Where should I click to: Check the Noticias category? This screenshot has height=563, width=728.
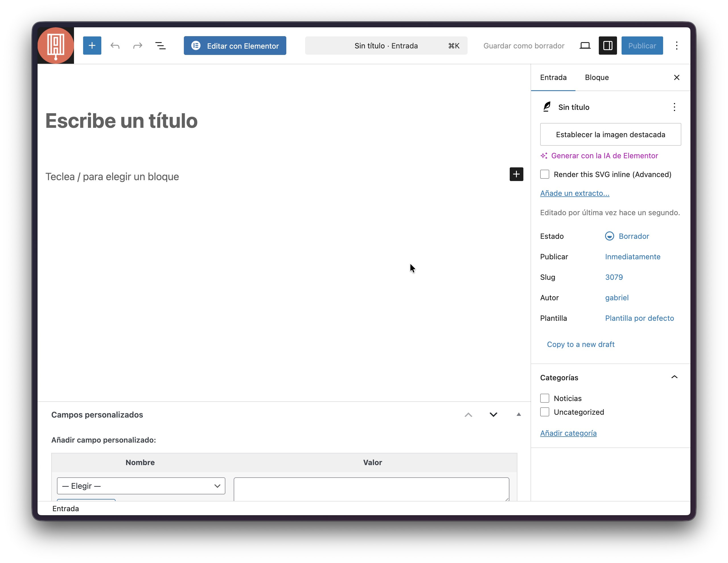[544, 398]
